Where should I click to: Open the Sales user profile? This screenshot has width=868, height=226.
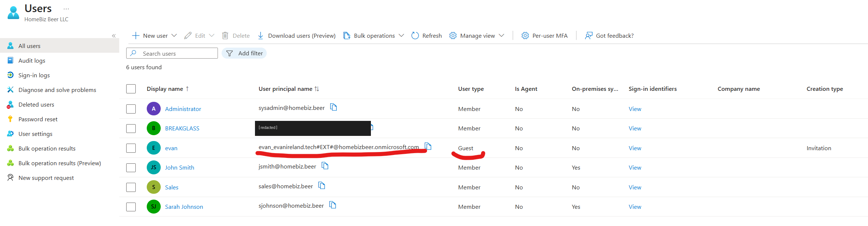point(172,187)
